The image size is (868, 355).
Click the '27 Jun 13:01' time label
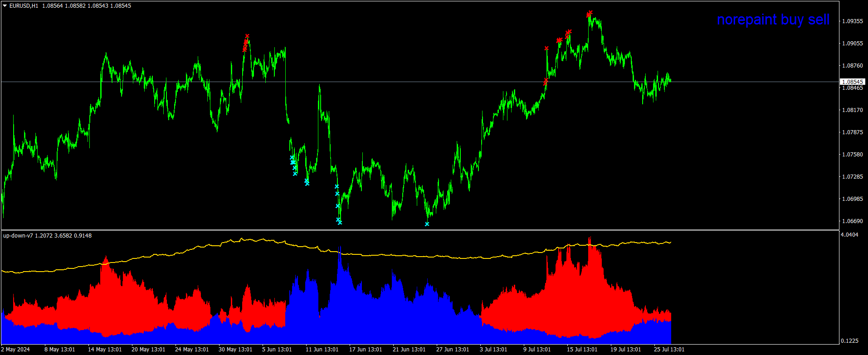tap(453, 350)
